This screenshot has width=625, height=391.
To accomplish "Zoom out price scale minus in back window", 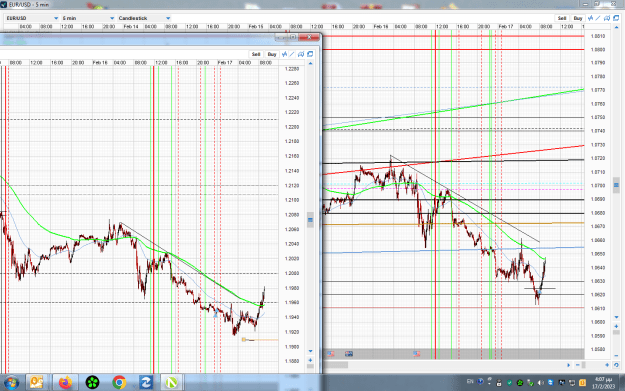I will [616, 356].
